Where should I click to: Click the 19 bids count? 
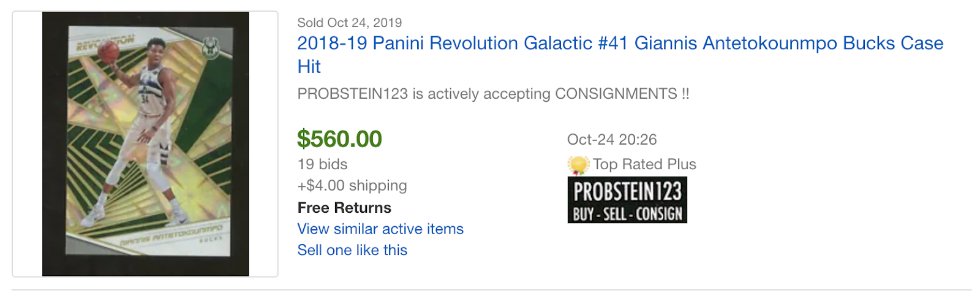coord(322,164)
